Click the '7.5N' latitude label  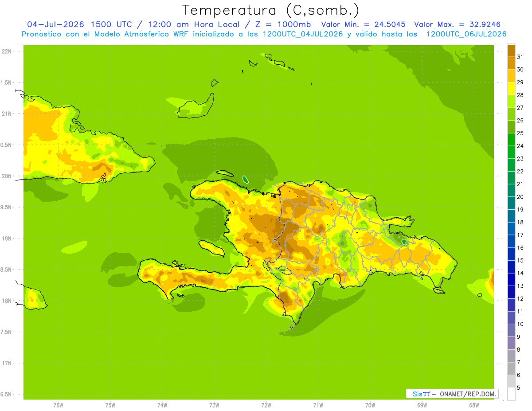pos(7,332)
